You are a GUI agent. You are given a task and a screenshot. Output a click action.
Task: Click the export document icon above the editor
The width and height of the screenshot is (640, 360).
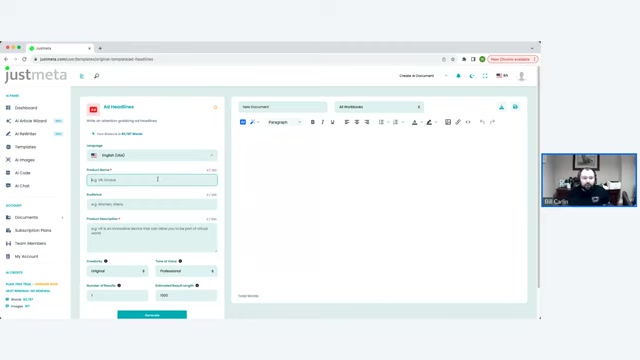coord(502,107)
